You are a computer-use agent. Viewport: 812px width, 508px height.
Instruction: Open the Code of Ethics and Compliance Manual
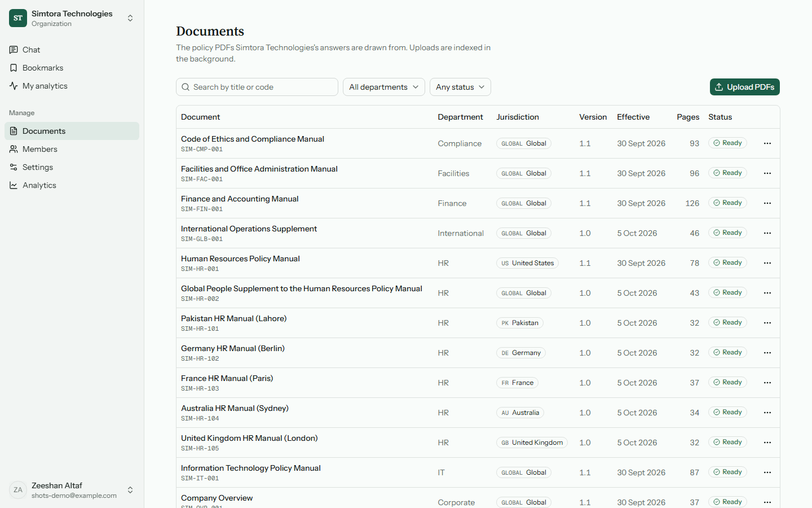pos(253,139)
